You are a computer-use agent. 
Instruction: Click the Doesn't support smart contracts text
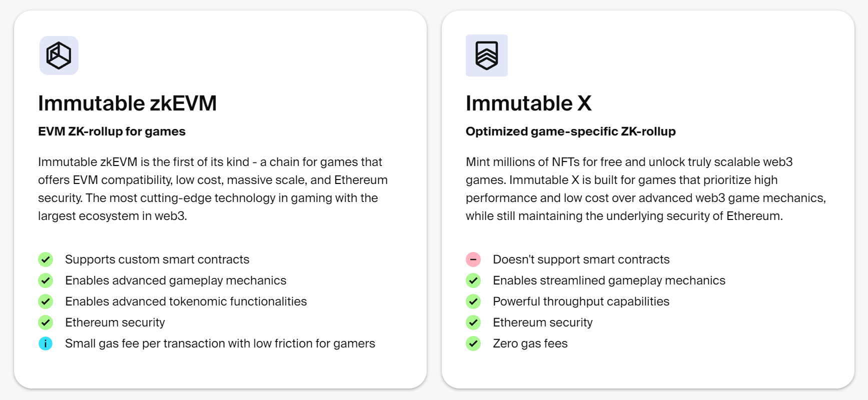pyautogui.click(x=581, y=259)
